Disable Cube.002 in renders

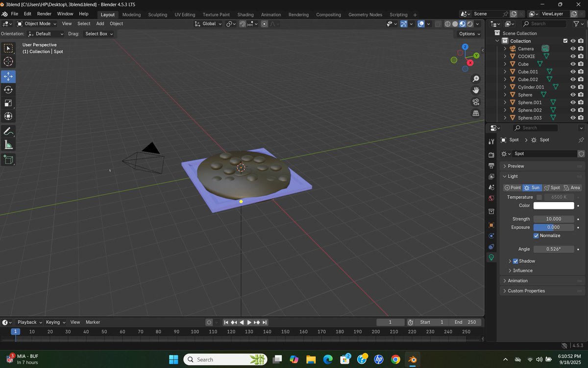coord(581,79)
